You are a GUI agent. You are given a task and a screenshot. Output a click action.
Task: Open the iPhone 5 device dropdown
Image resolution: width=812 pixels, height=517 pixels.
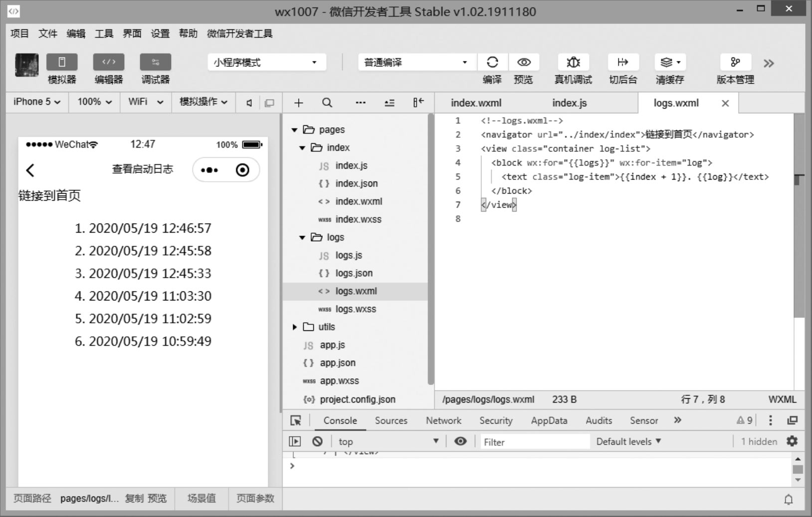click(x=37, y=102)
